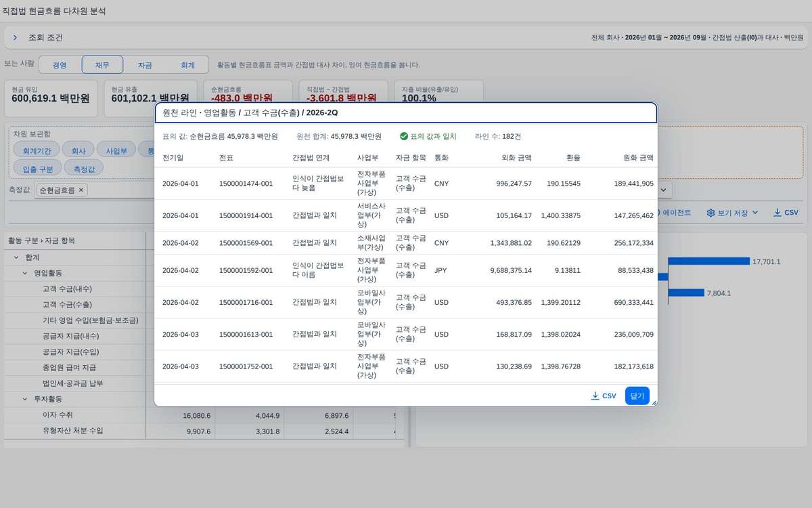Image resolution: width=812 pixels, height=508 pixels.
Task: Click the dialog's CSV download icon
Action: pyautogui.click(x=595, y=396)
